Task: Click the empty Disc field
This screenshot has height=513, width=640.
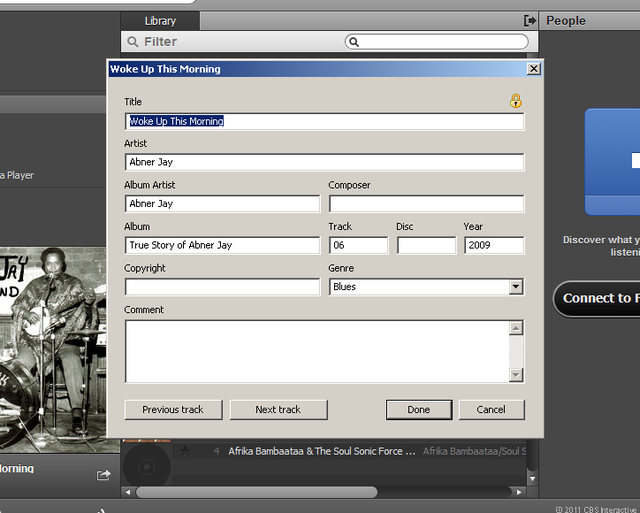Action: coord(426,245)
